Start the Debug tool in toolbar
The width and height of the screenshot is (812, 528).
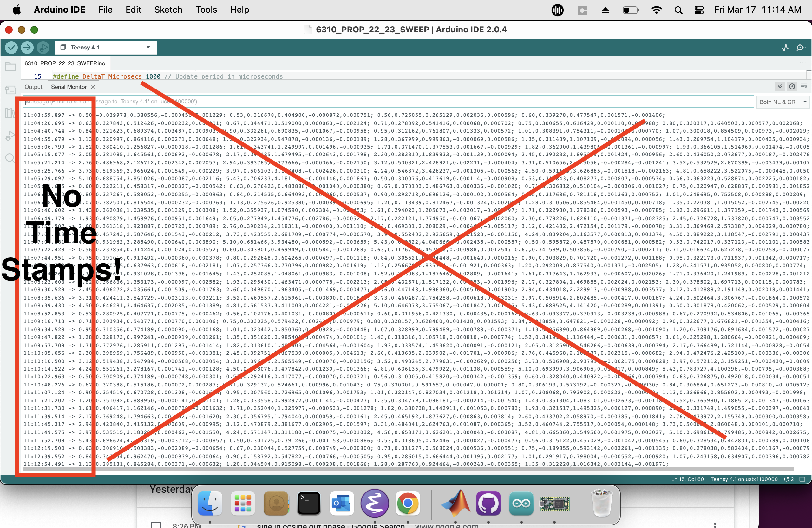[x=43, y=48]
